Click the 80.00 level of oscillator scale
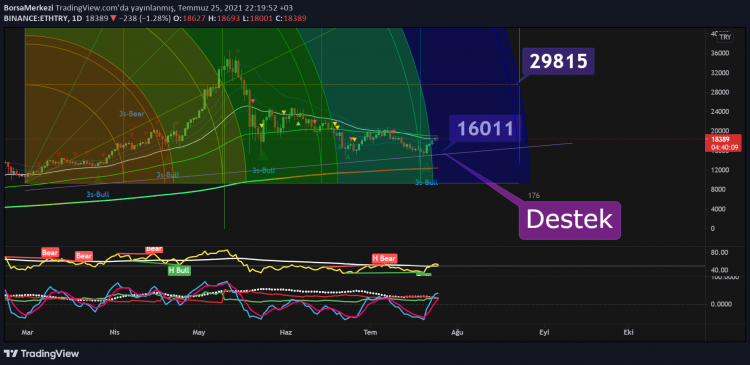 click(720, 253)
